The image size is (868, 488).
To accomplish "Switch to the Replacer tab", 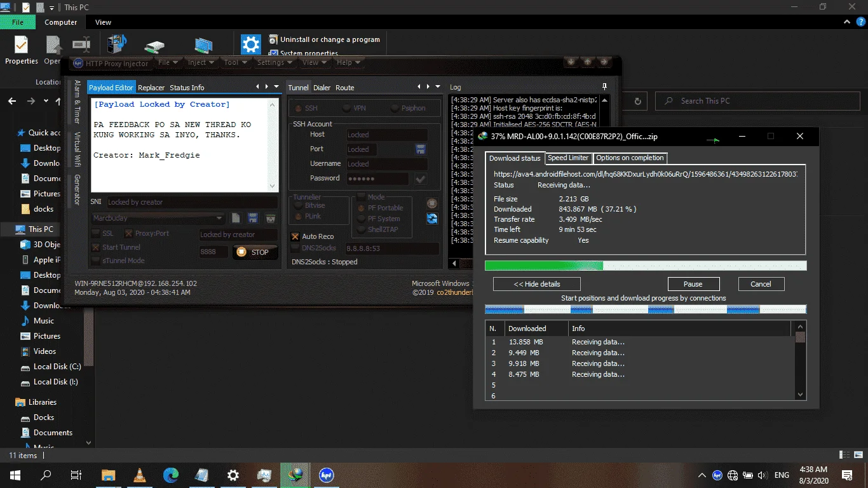I will click(x=151, y=88).
